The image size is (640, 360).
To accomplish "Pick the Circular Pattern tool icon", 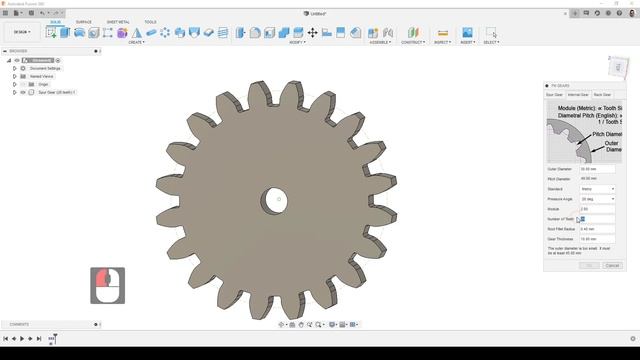I will (165, 33).
